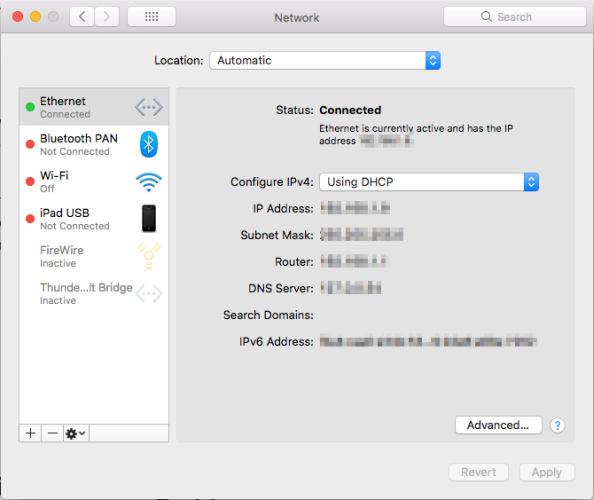Show all preferences grid icon
The width and height of the screenshot is (594, 500).
tap(152, 17)
